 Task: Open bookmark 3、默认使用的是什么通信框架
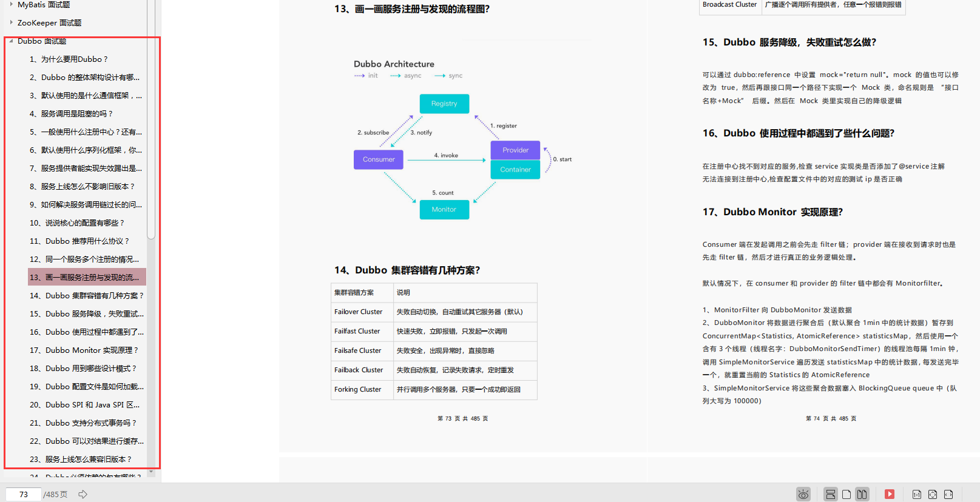tap(86, 95)
